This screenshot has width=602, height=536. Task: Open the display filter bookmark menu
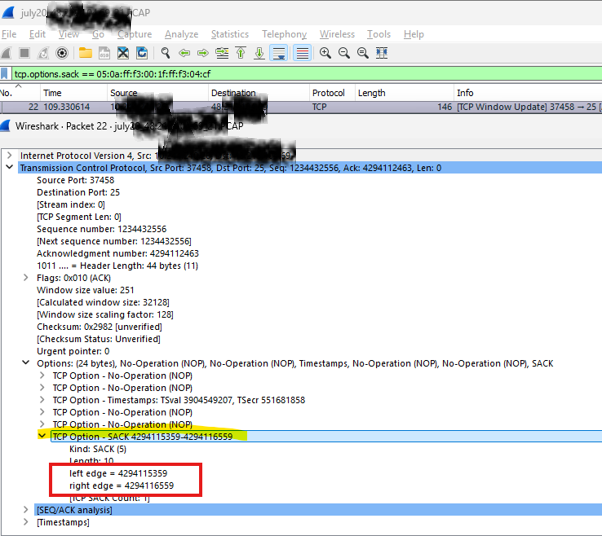click(x=4, y=74)
